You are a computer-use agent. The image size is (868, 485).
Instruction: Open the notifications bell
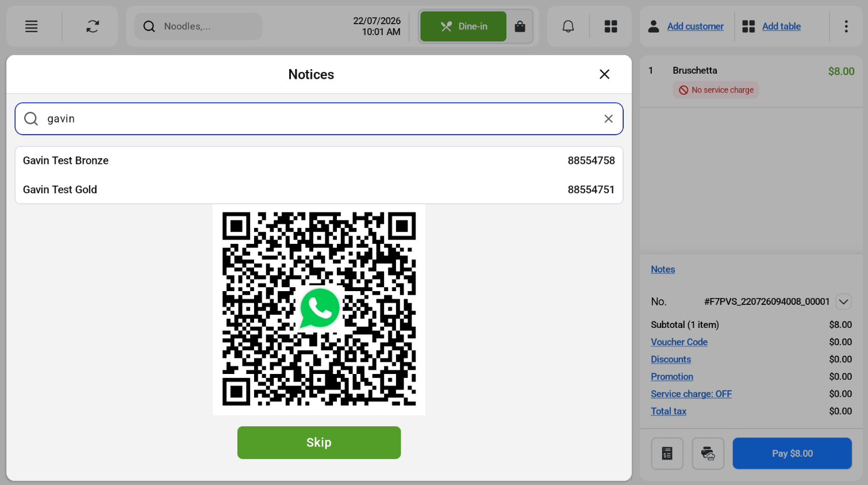[x=568, y=26]
